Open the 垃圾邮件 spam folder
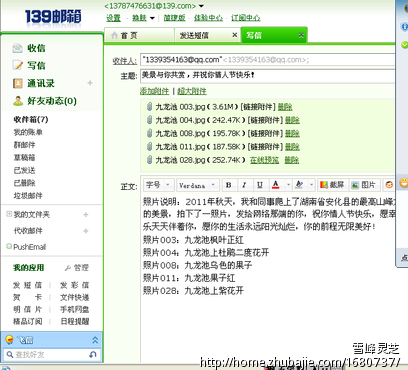The width and height of the screenshot is (408, 370). click(x=28, y=195)
